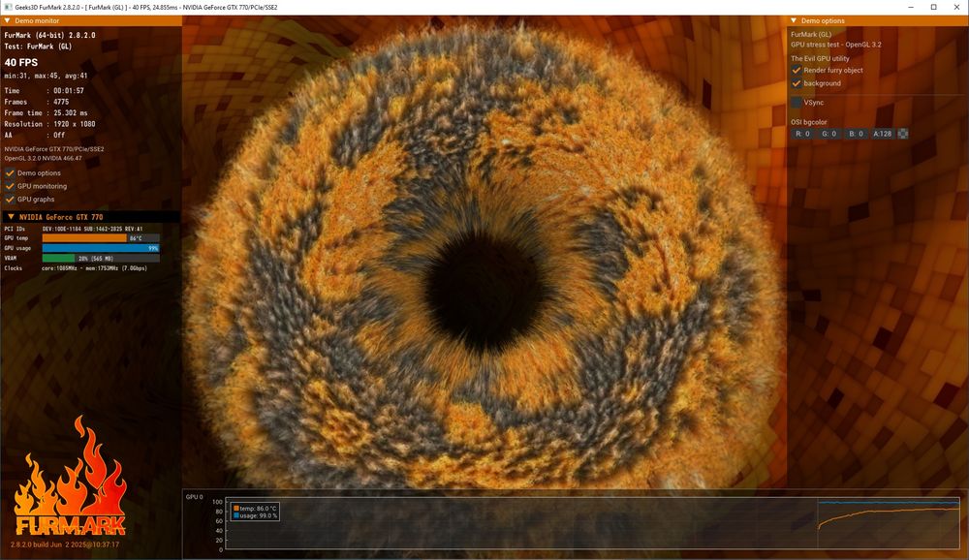Click the Resolution 1920 x 1080 row
Viewport: 969px width, 560px height.
point(49,124)
